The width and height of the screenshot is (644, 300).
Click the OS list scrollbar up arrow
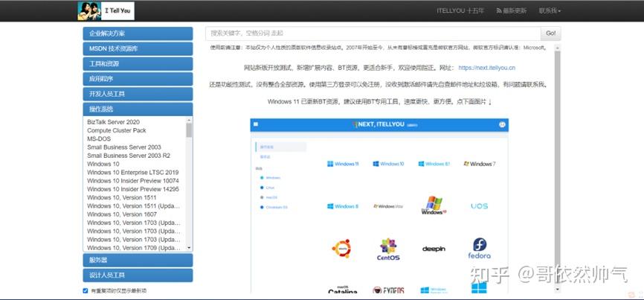pos(189,120)
